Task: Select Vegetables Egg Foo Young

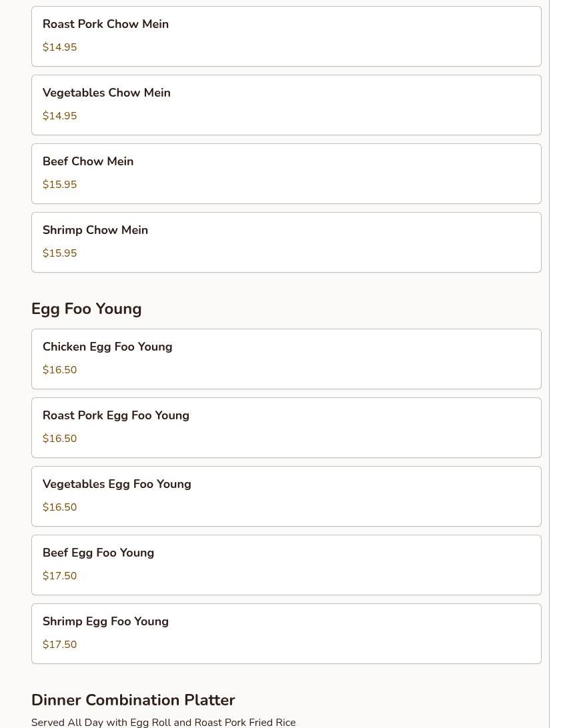Action: tap(286, 496)
